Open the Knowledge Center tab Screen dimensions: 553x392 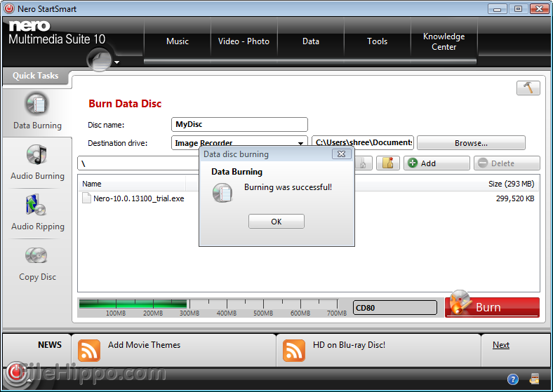[444, 41]
